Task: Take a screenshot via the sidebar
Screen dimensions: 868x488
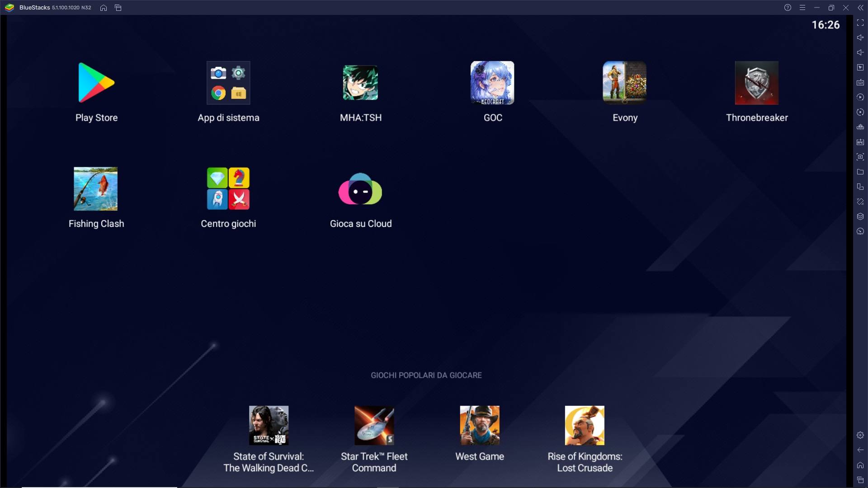Action: tap(860, 157)
